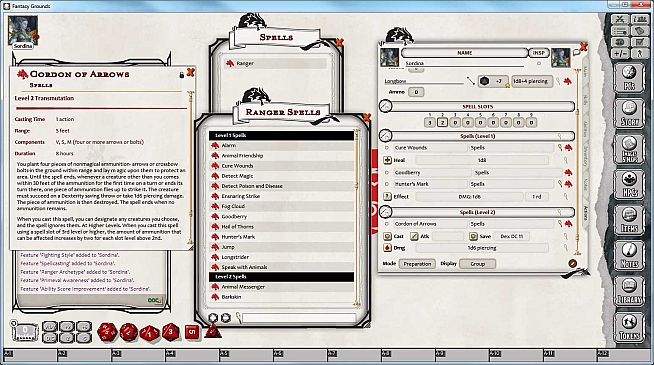Switch to the Actions tab on character sheet

[585, 214]
